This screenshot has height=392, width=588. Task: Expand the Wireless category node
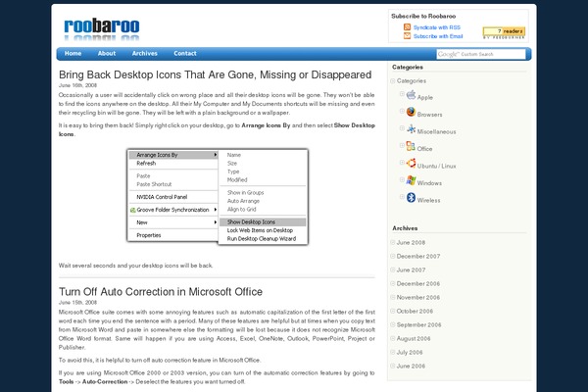click(402, 197)
